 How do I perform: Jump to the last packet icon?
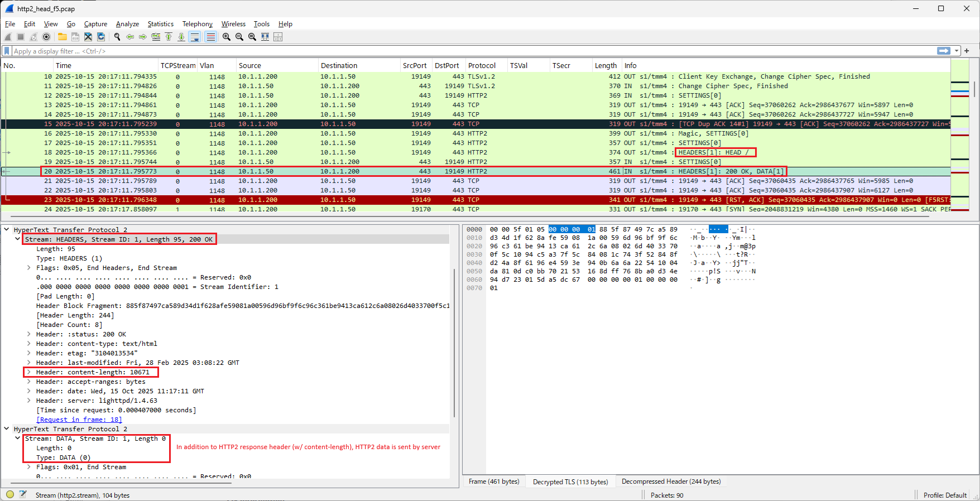(181, 37)
